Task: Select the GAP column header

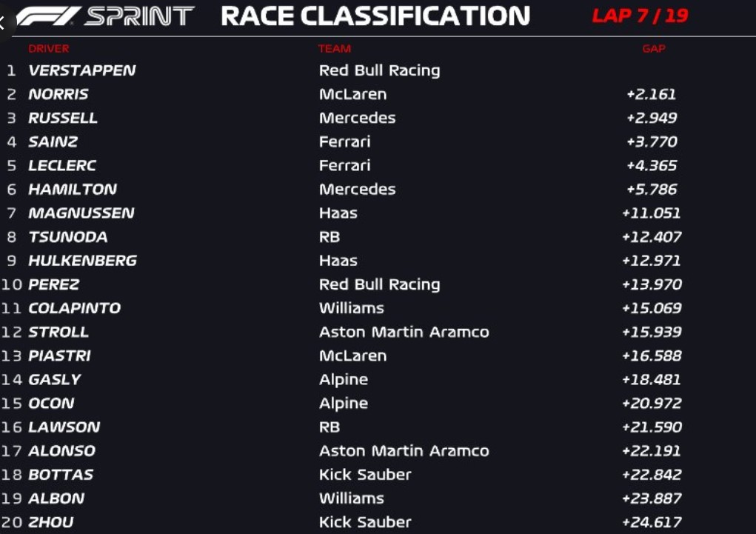Action: pos(654,49)
